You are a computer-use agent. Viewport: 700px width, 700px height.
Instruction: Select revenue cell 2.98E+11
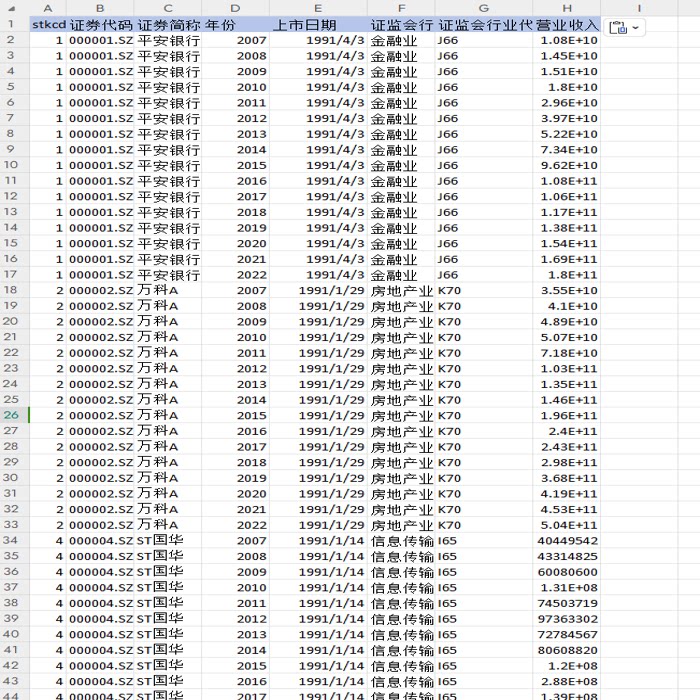[567, 462]
